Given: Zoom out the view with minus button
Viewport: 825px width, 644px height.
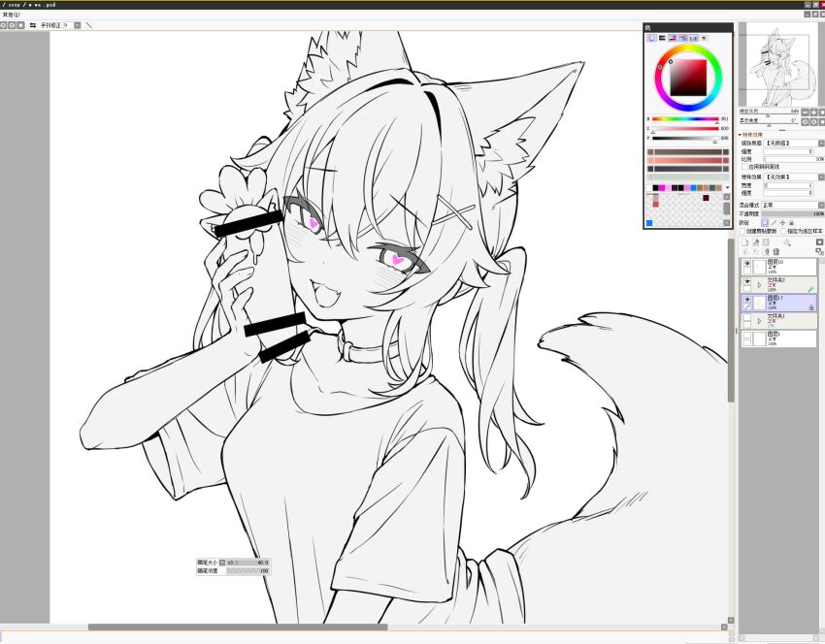Looking at the screenshot, I should pos(805,112).
